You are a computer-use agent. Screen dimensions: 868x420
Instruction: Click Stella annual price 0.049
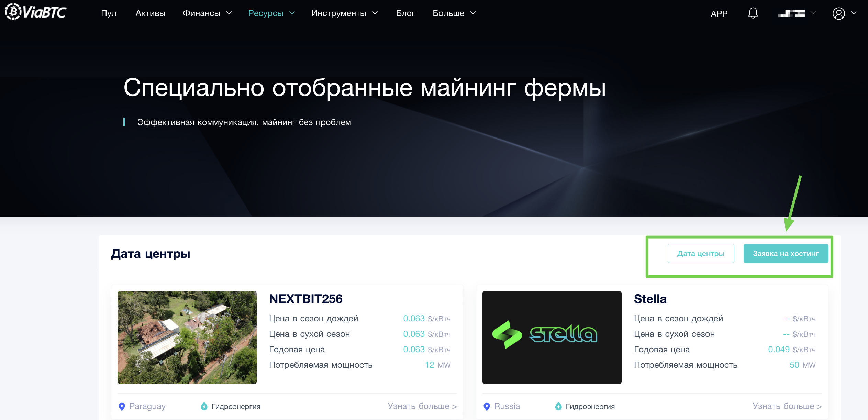779,350
